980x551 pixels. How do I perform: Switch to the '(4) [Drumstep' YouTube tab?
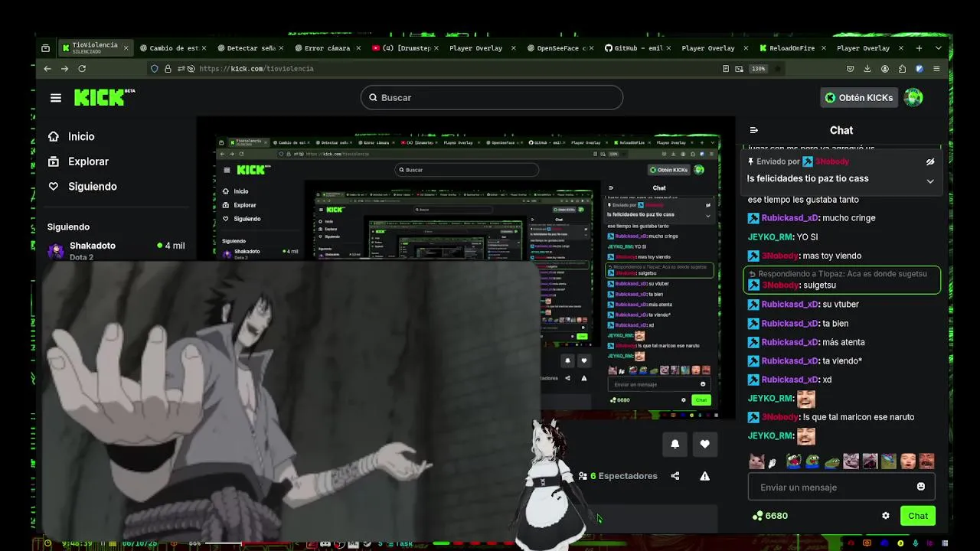click(406, 47)
